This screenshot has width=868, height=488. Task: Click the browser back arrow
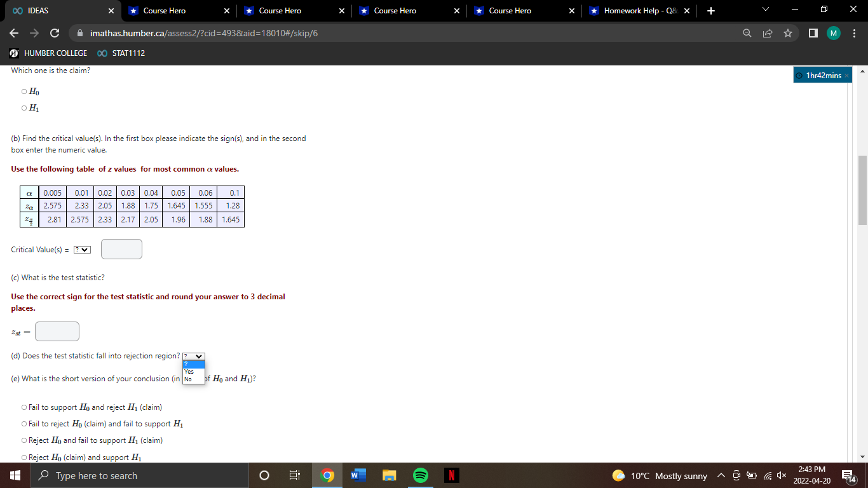pos(13,33)
